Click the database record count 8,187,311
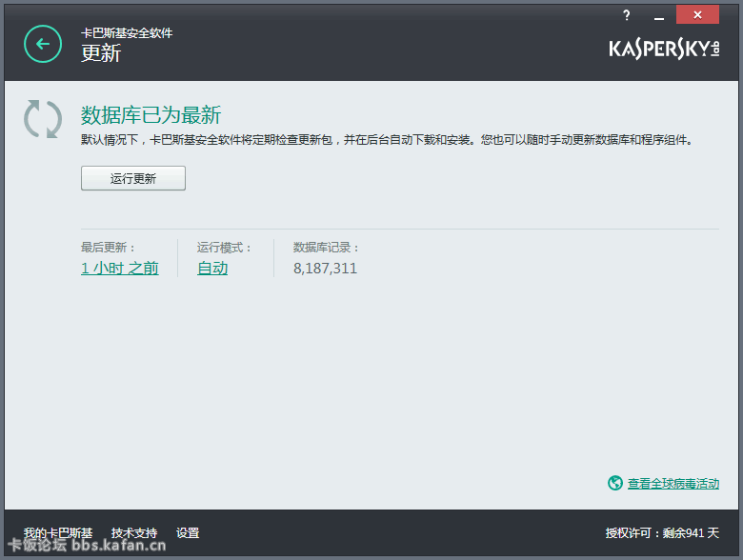The height and width of the screenshot is (560, 743). pos(325,269)
